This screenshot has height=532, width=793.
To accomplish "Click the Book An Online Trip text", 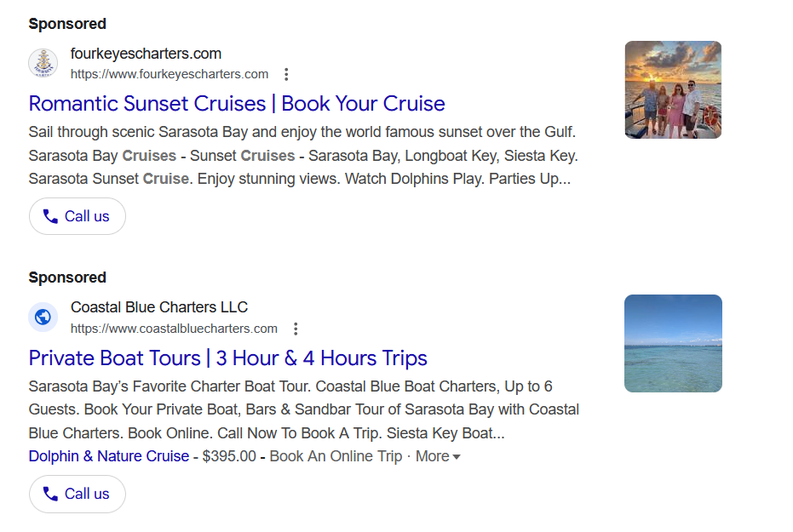I will tap(336, 456).
